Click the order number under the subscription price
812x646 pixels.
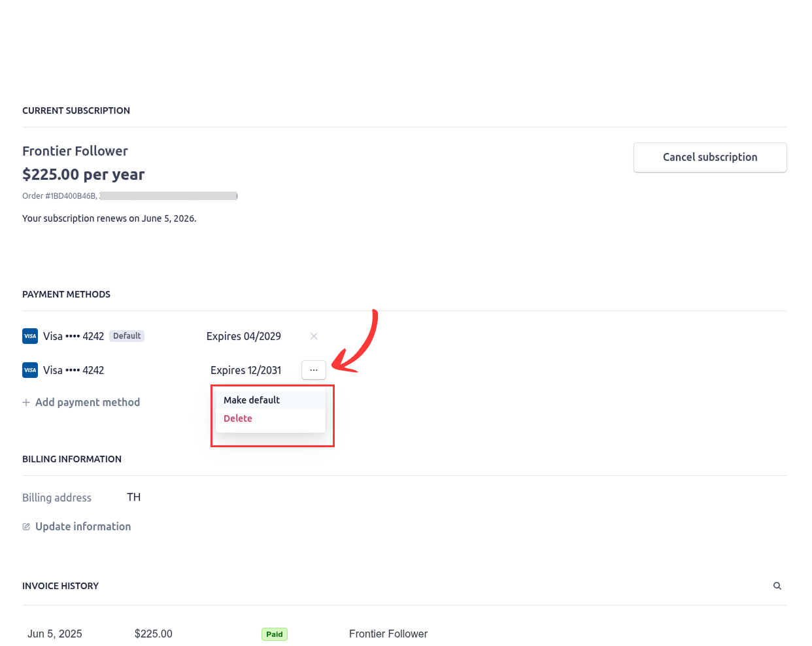click(x=59, y=195)
